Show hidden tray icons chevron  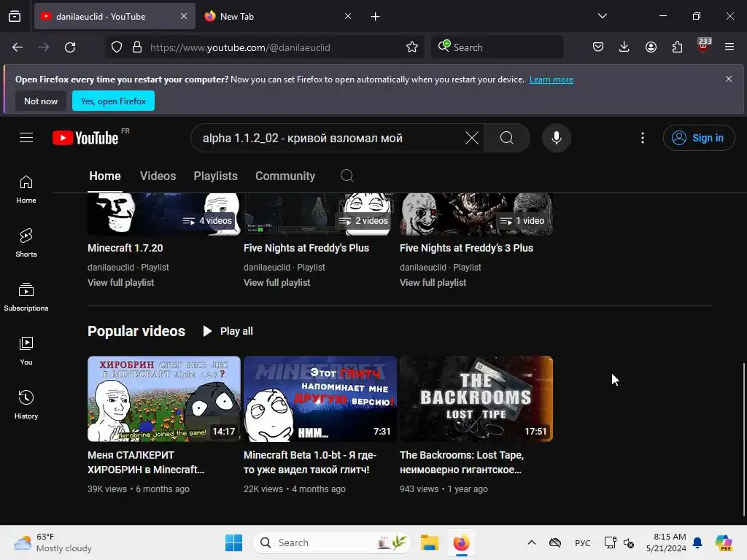pos(532,542)
